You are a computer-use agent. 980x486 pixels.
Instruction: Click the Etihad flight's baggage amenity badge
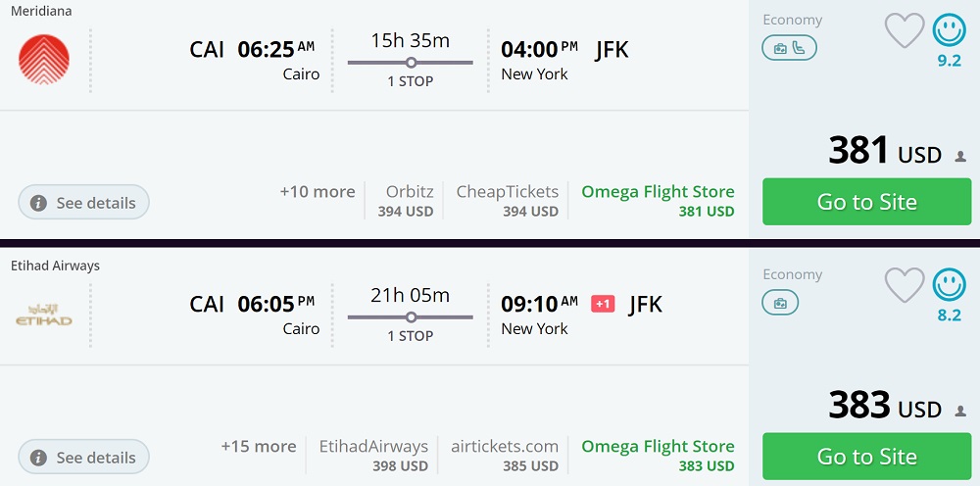coord(780,303)
